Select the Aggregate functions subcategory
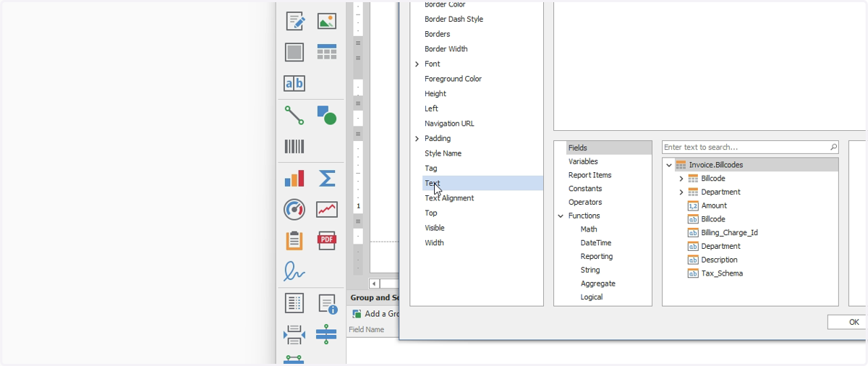Viewport: 868px width, 366px height. click(598, 284)
